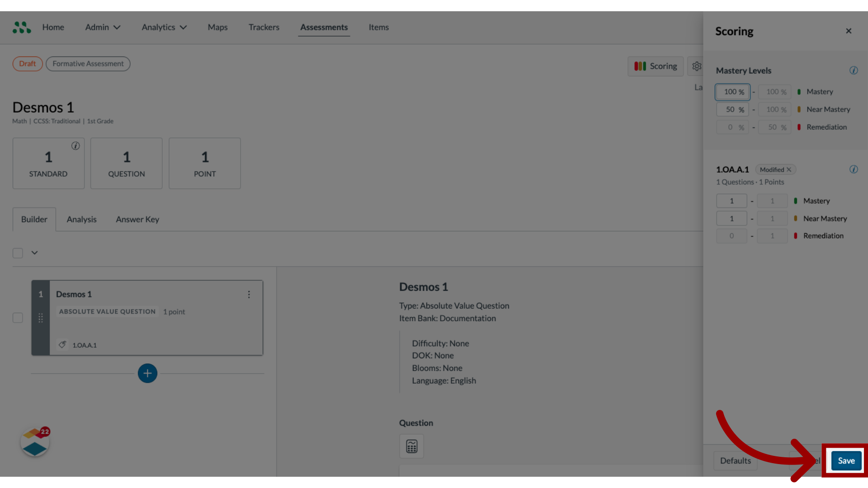The width and height of the screenshot is (868, 488).
Task: Click the tag icon beside 1.OA.A.1
Action: [x=62, y=344]
